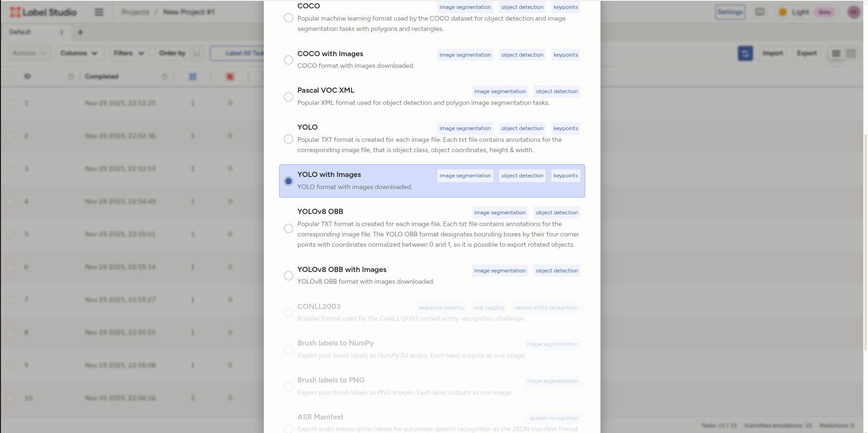Click the Predictions: 0 status text

837,426
